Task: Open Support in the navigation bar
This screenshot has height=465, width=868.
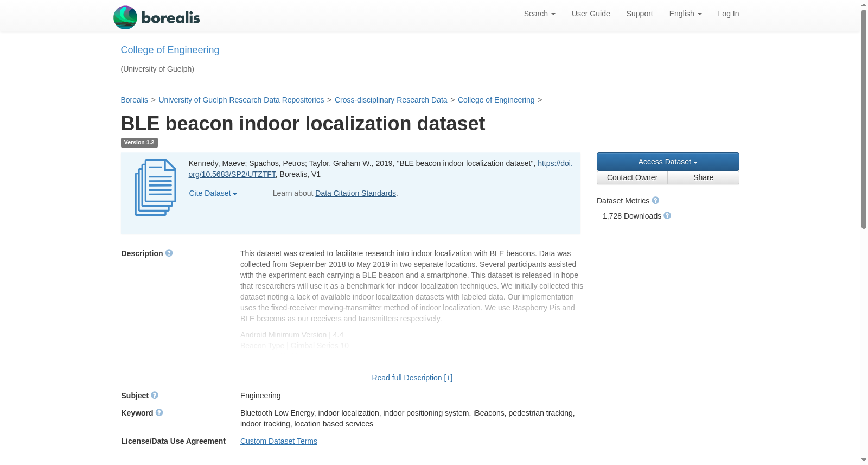Action: 640,14
